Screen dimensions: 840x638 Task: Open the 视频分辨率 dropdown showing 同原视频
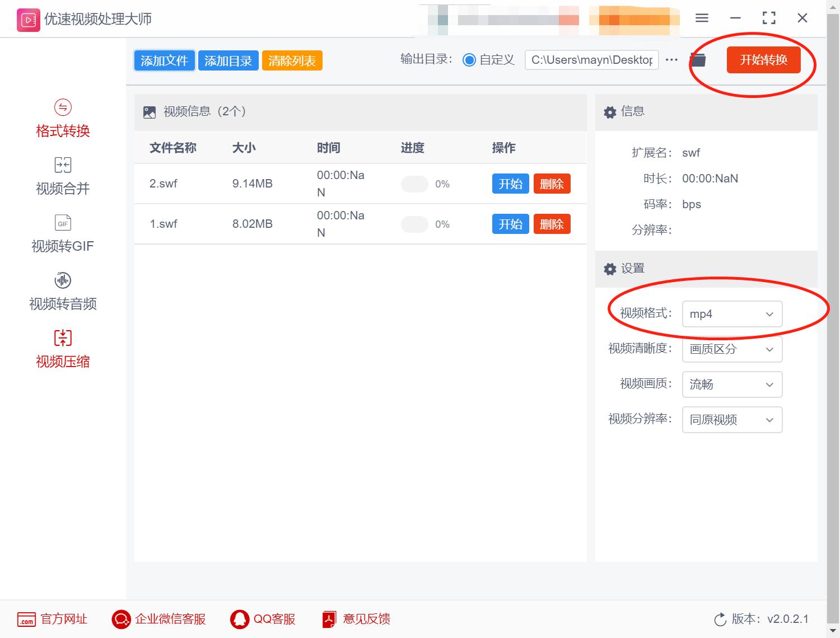[x=731, y=420]
